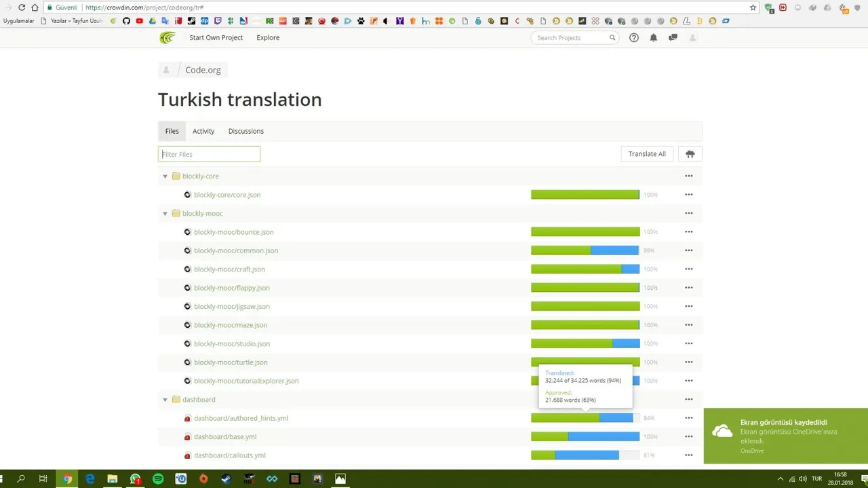868x488 pixels.
Task: Click the TUR language indicator
Action: pyautogui.click(x=817, y=478)
